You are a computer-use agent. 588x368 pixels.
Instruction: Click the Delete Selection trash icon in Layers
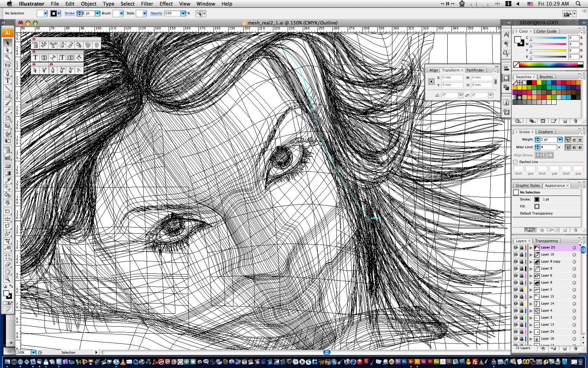pos(575,348)
